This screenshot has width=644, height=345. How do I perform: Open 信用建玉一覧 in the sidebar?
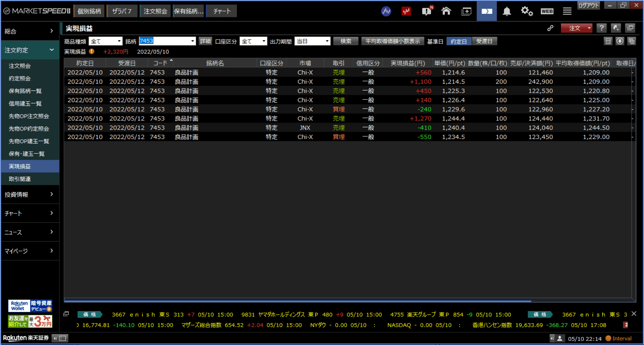(30, 103)
